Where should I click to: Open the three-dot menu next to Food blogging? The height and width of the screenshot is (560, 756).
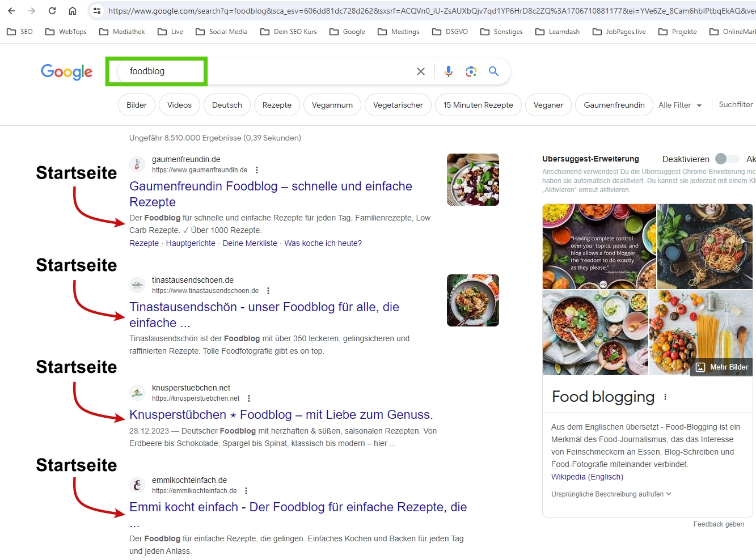click(x=664, y=397)
